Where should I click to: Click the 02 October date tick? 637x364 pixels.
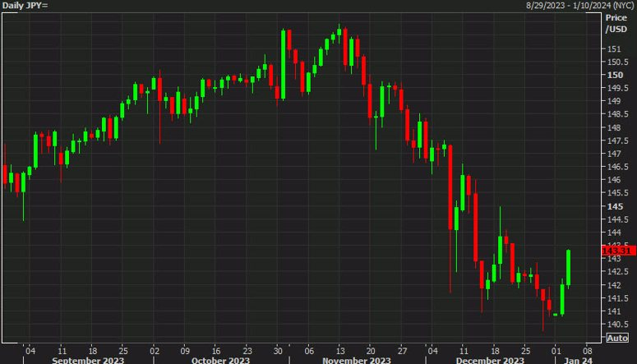155,351
